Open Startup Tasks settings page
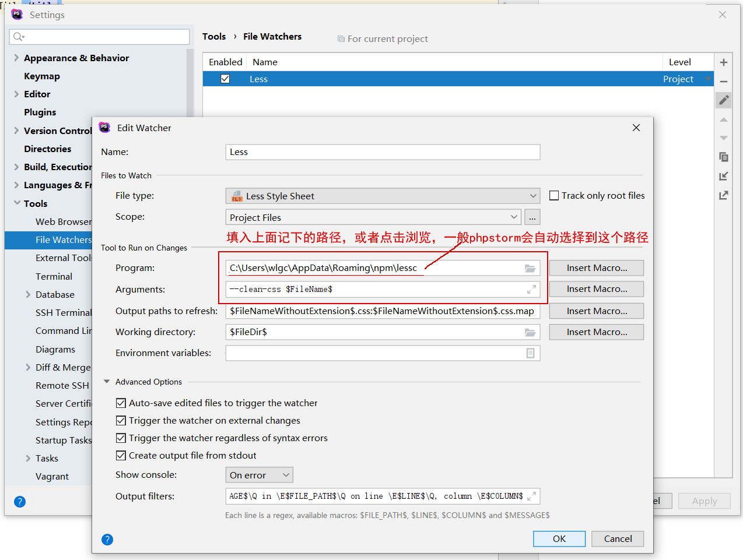Image resolution: width=743 pixels, height=560 pixels. point(64,440)
